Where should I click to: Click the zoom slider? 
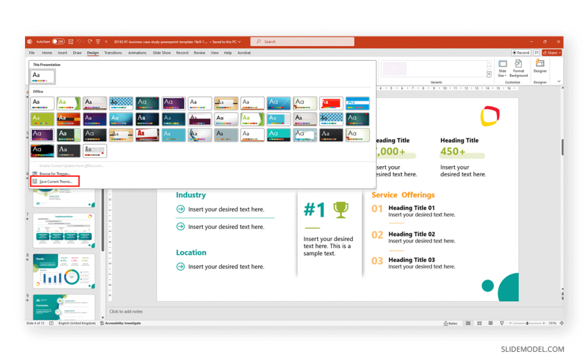coord(527,323)
